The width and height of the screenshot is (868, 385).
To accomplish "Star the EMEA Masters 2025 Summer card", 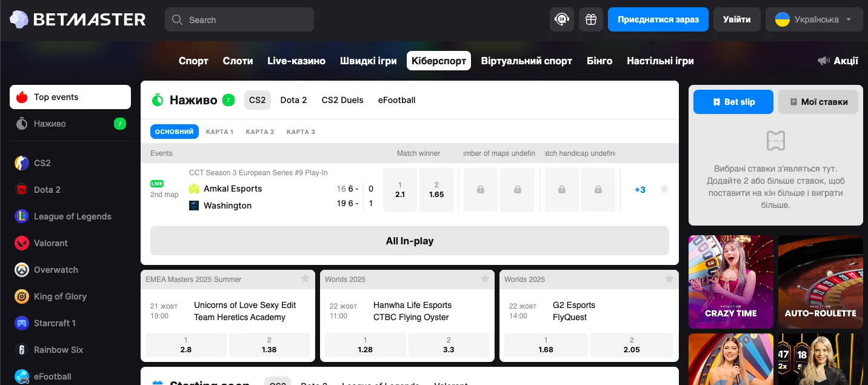I will 305,279.
